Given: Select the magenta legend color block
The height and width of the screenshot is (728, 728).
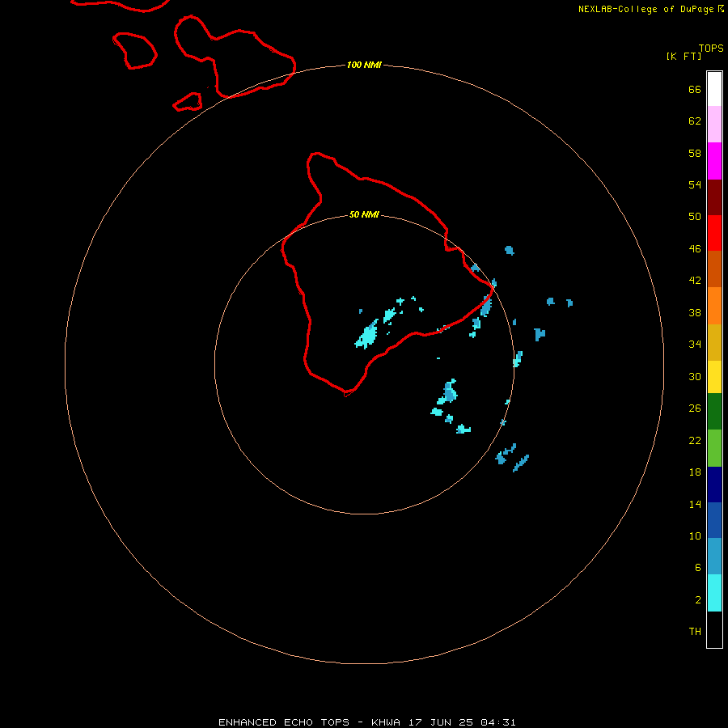Looking at the screenshot, I should click(x=714, y=161).
